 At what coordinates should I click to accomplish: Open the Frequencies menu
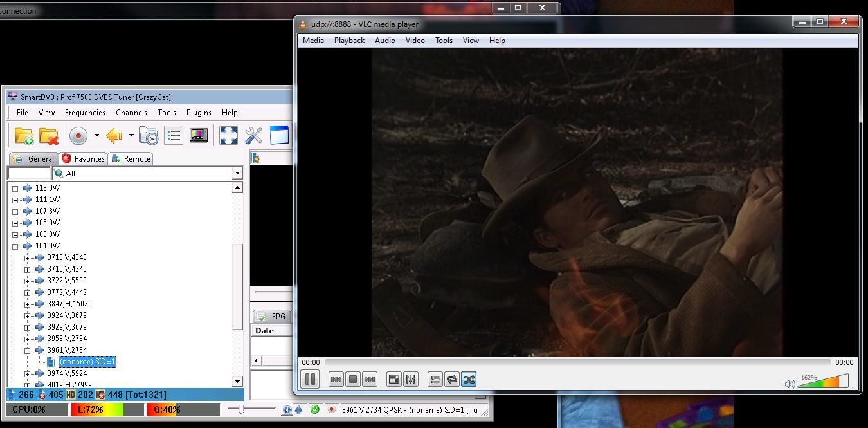pyautogui.click(x=85, y=112)
